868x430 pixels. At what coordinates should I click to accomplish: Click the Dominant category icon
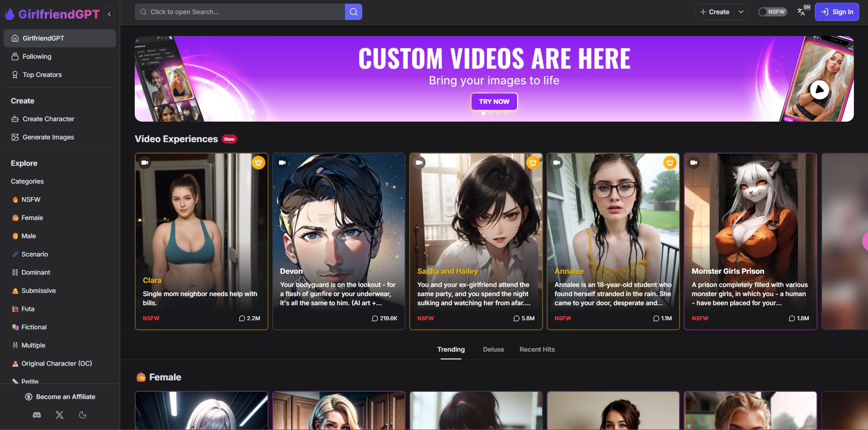pyautogui.click(x=15, y=272)
